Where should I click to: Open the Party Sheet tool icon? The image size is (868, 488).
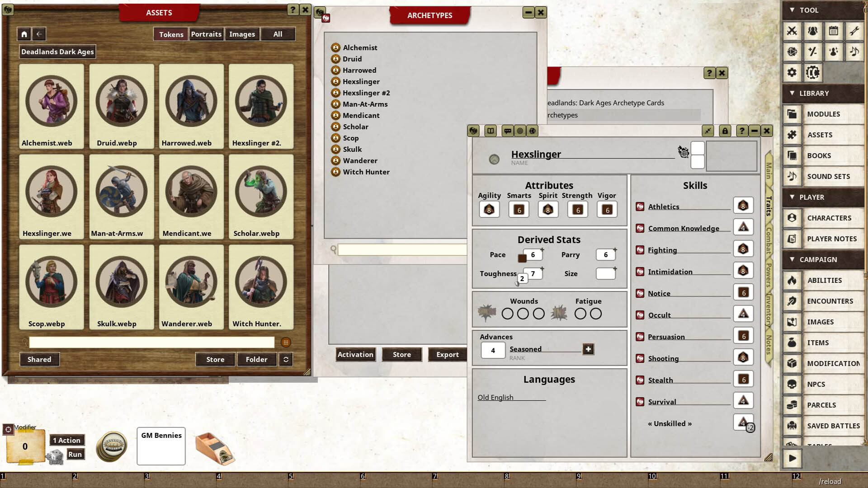[812, 31]
